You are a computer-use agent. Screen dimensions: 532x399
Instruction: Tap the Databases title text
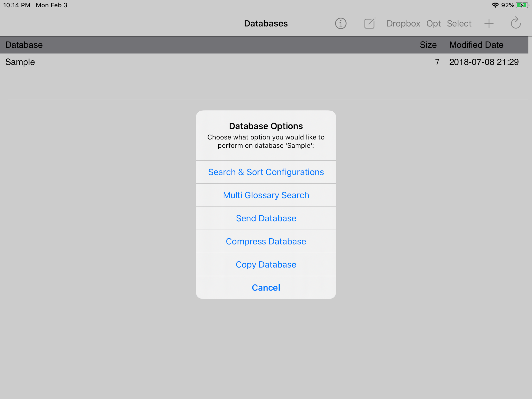tap(266, 24)
